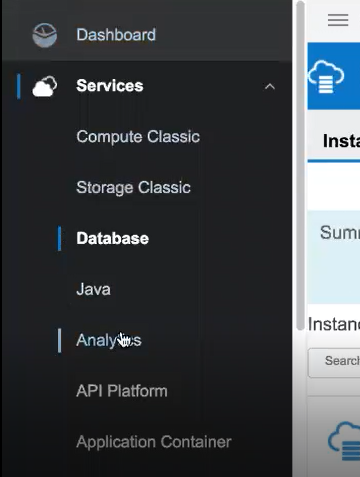Toggle the hamburger menu icon
This screenshot has height=477, width=360.
pos(338,20)
